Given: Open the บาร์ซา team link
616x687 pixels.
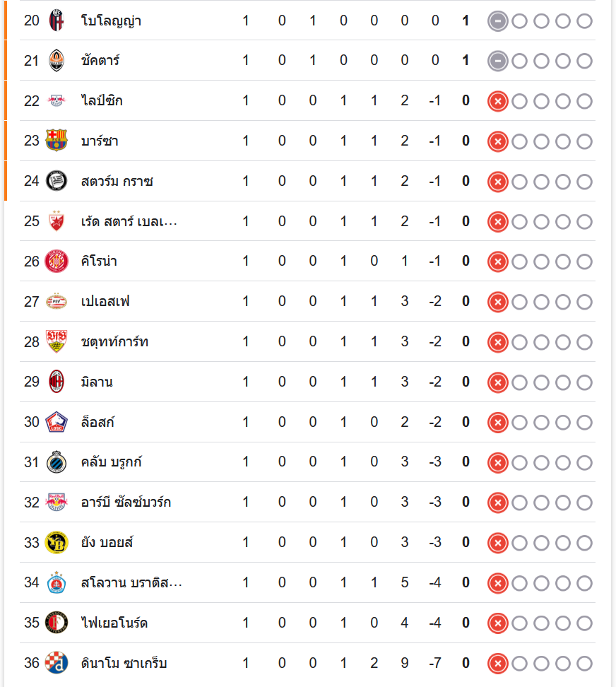Looking at the screenshot, I should 100,141.
